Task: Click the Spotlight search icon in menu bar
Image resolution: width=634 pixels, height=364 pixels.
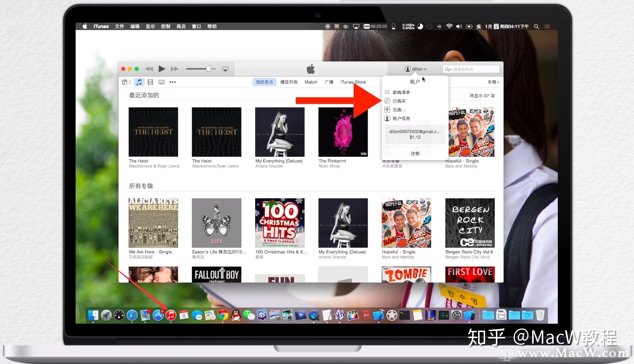Action: (536, 27)
